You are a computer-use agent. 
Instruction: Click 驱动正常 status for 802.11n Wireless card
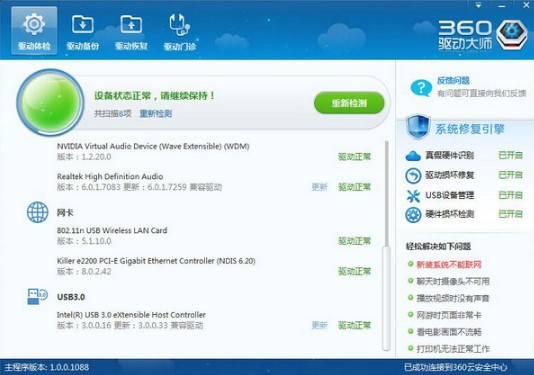click(x=354, y=241)
